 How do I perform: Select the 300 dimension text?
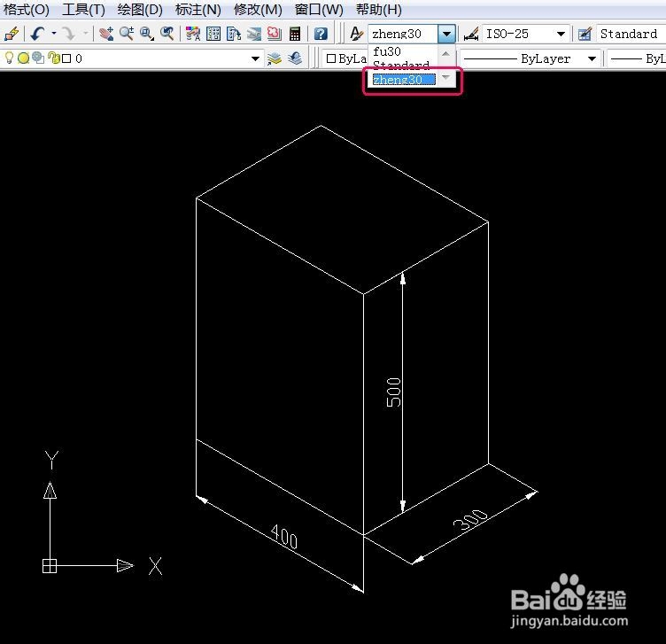pyautogui.click(x=469, y=520)
